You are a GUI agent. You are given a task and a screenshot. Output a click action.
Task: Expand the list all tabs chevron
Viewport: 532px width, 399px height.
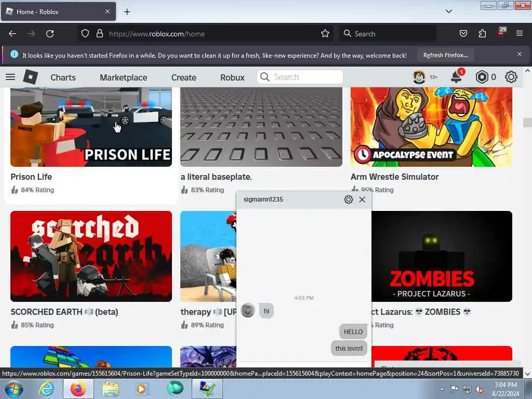449,11
